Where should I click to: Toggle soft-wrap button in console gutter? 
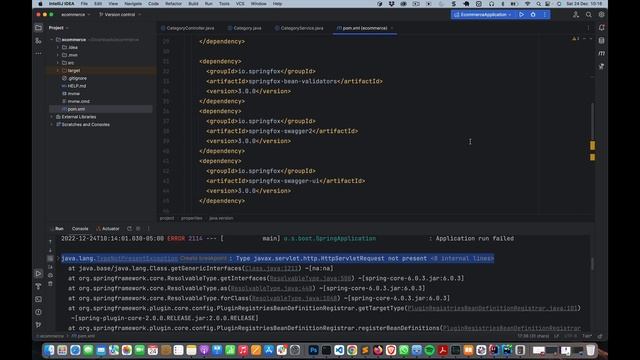point(50,258)
